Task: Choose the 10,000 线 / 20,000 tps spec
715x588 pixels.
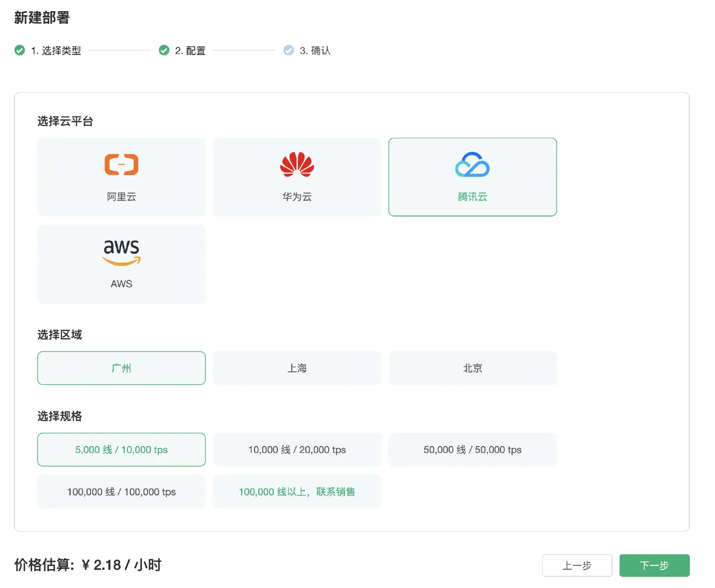Action: point(297,450)
